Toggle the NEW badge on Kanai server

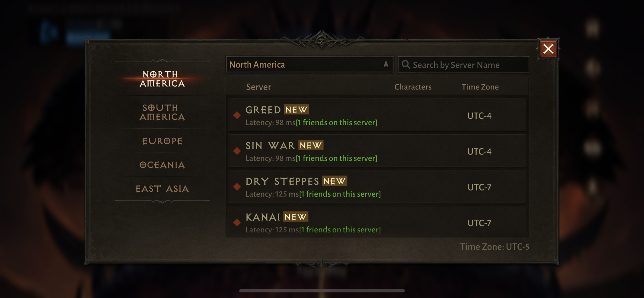(x=294, y=217)
